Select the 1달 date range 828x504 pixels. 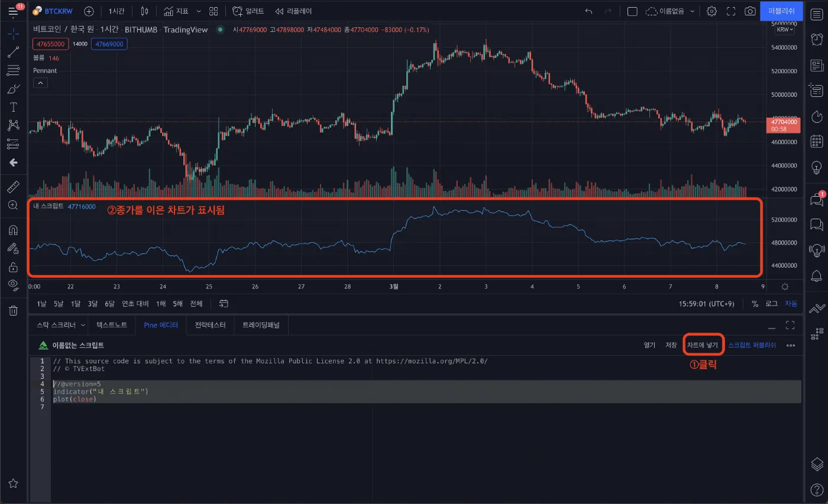(76, 304)
